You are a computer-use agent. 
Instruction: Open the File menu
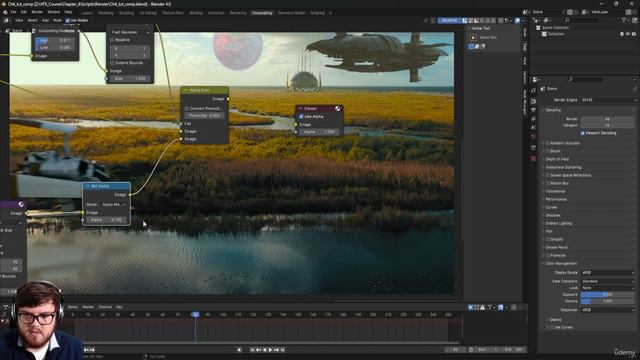(x=13, y=13)
